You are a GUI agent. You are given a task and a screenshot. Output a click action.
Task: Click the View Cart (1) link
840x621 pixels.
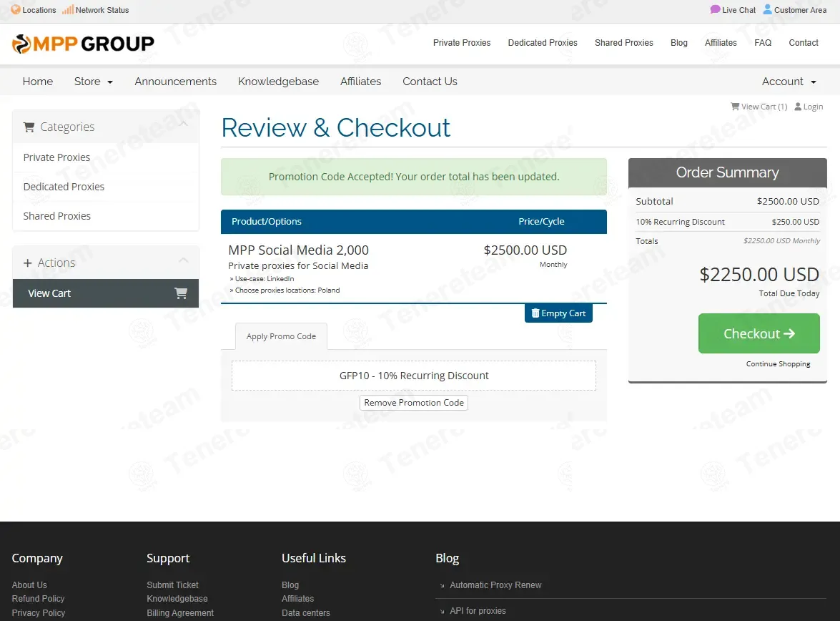tap(759, 107)
